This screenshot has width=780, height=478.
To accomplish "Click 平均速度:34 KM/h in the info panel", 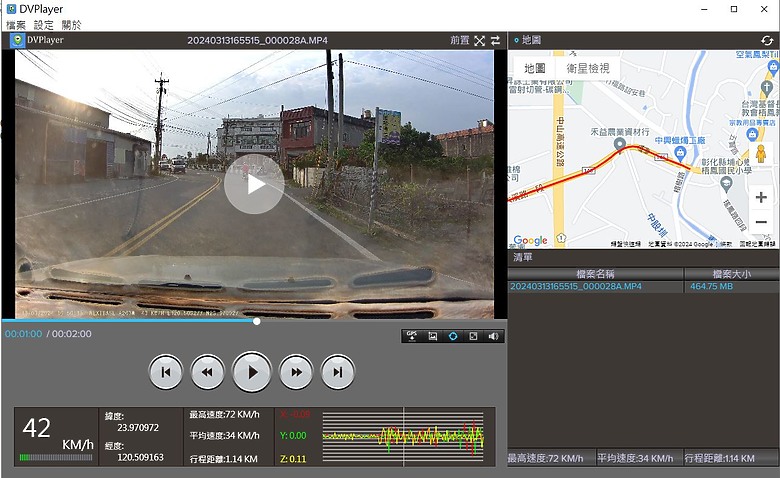I will 224,436.
